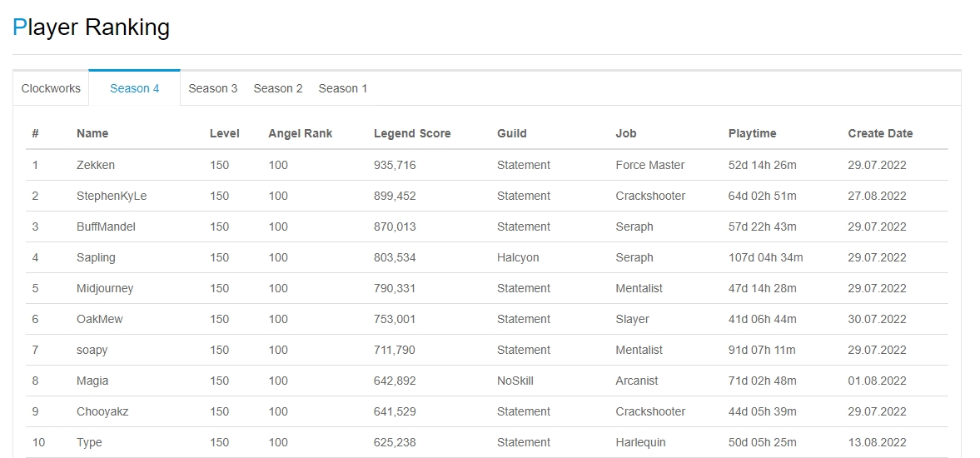Switch to the Clockworks tab

tap(51, 88)
